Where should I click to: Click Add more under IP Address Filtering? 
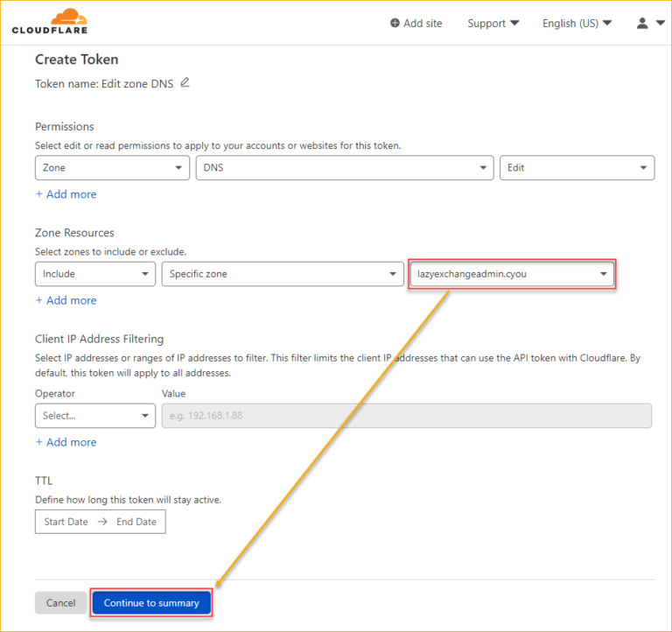(x=66, y=442)
